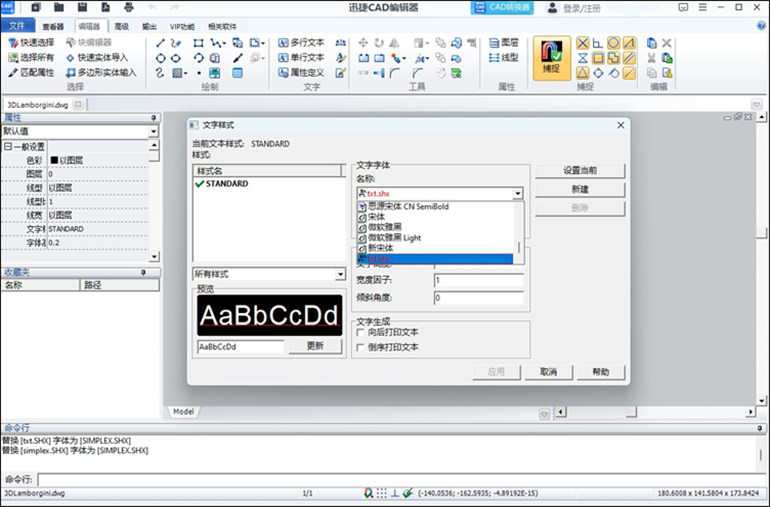Click the 设置当前 button
770x507 pixels.
[x=580, y=170]
